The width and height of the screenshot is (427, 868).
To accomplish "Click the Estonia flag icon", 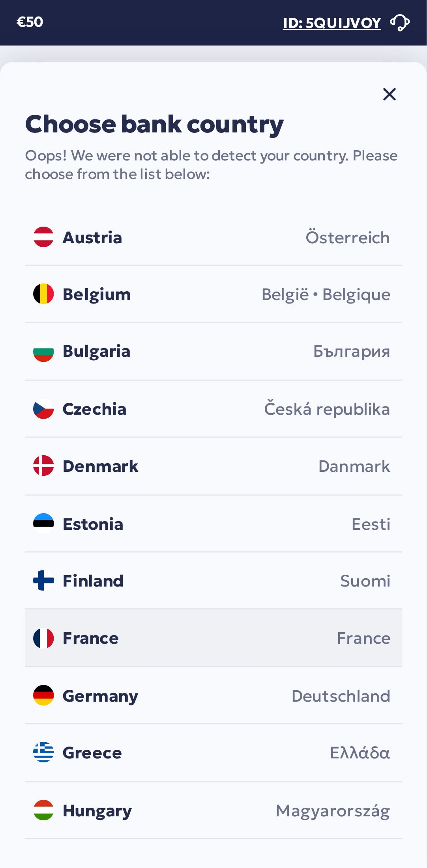I will [43, 523].
